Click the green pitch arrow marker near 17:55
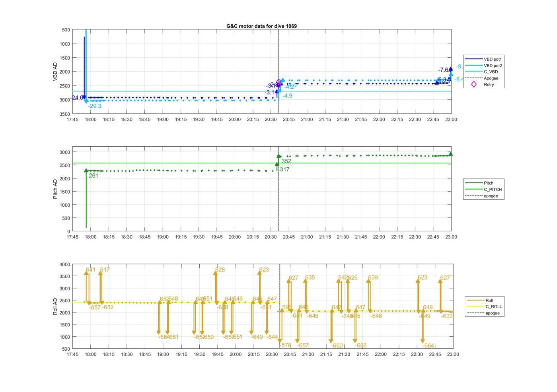Image resolution: width=557 pixels, height=392 pixels. (x=86, y=171)
